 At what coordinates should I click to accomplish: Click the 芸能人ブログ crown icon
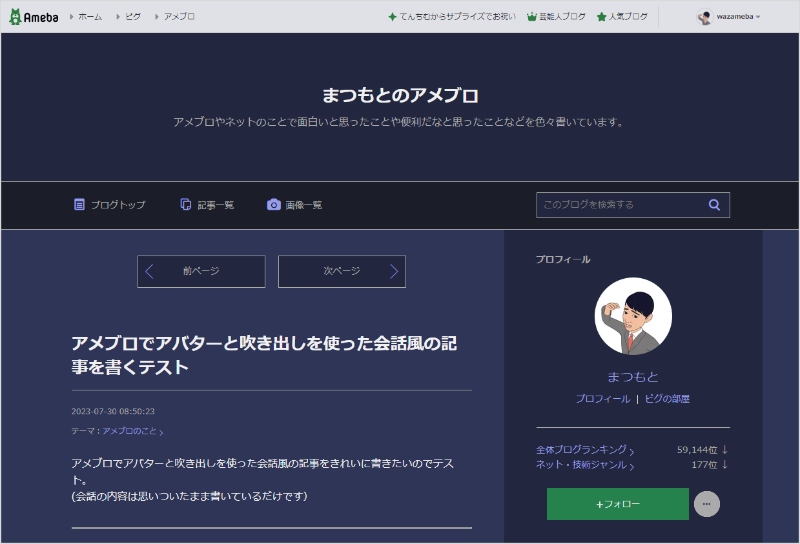(532, 17)
